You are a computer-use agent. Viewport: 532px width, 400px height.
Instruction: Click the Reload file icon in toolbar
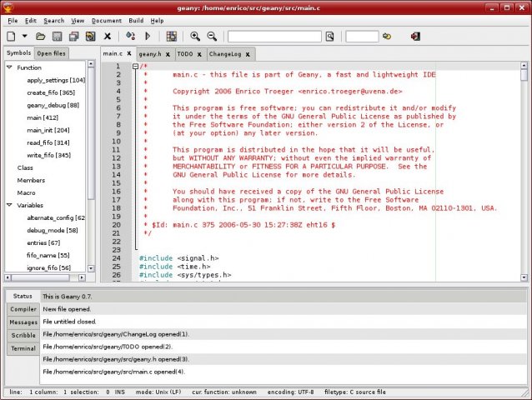click(90, 37)
